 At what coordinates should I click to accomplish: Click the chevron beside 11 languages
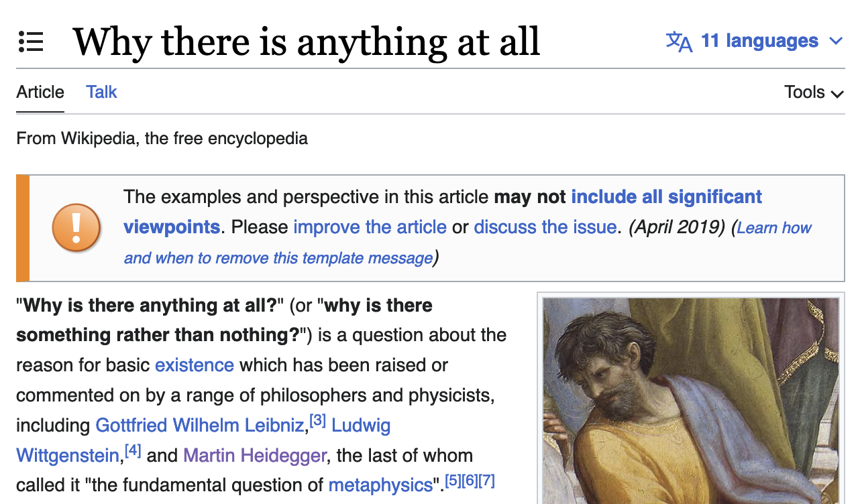[x=836, y=42]
